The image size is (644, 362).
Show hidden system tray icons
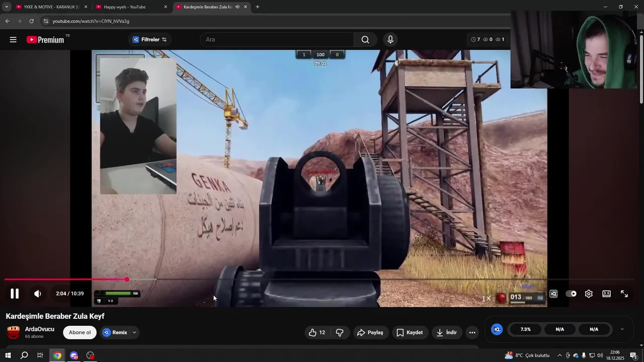559,355
